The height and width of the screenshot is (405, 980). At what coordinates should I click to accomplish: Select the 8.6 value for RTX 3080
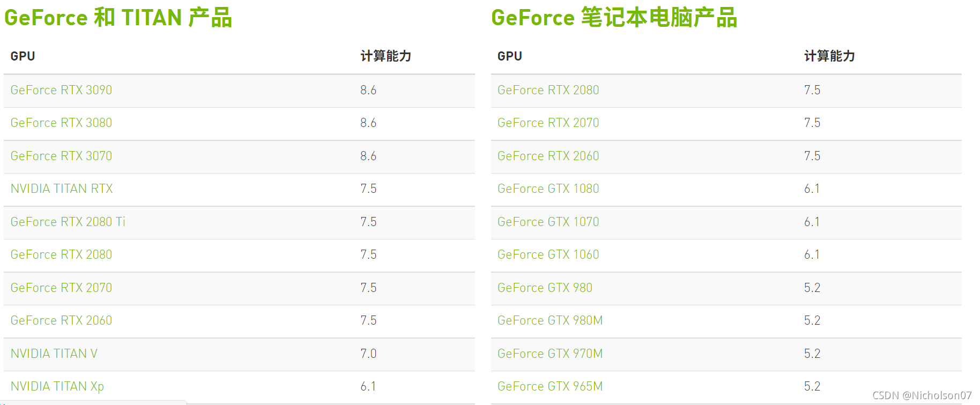tap(368, 123)
